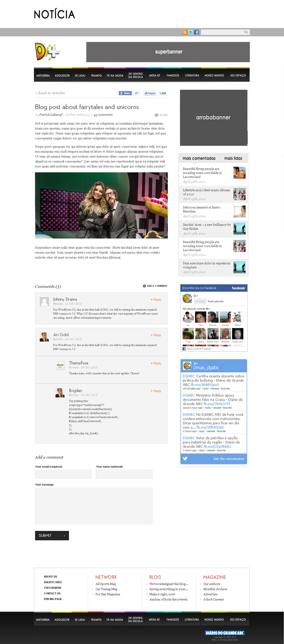The width and height of the screenshot is (284, 644).
Task: Reply to Johnny Drama's comment
Action: 156,300
